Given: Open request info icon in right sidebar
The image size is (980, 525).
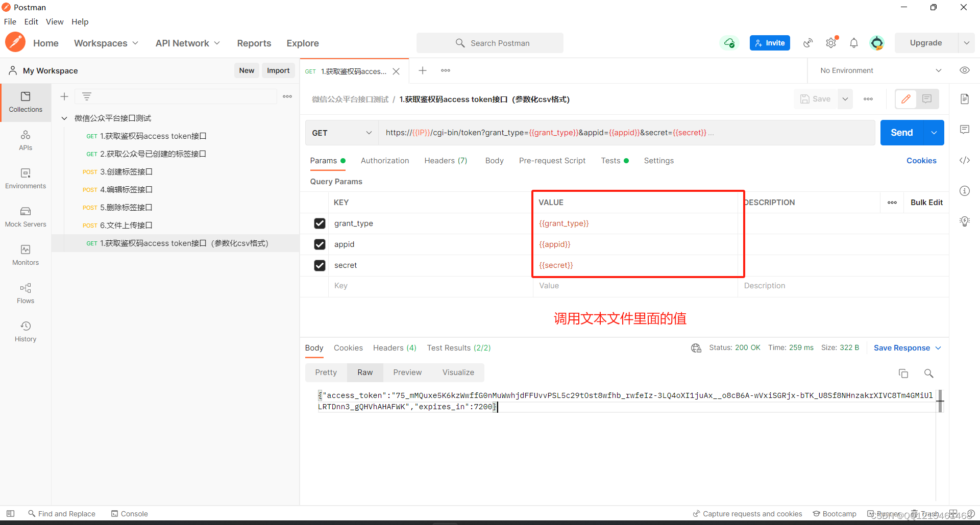Looking at the screenshot, I should pyautogui.click(x=965, y=191).
